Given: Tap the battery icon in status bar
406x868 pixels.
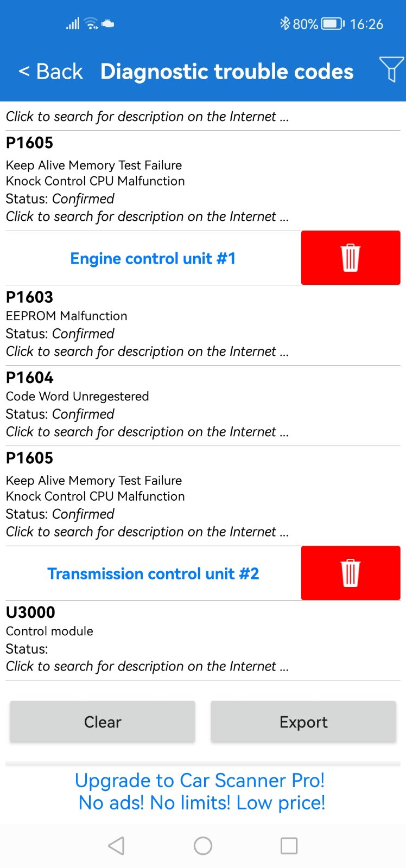Looking at the screenshot, I should (x=332, y=24).
